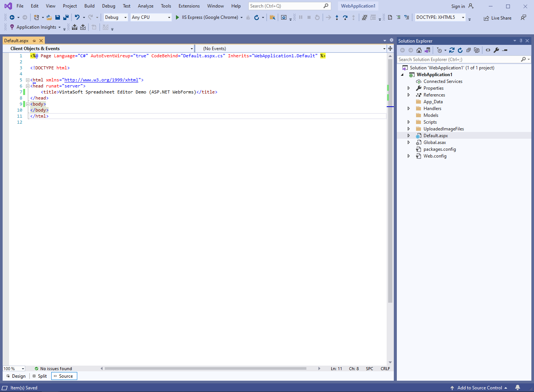Image resolution: width=534 pixels, height=392 pixels.
Task: Click the Search Solution Explorer field
Action: pos(464,60)
